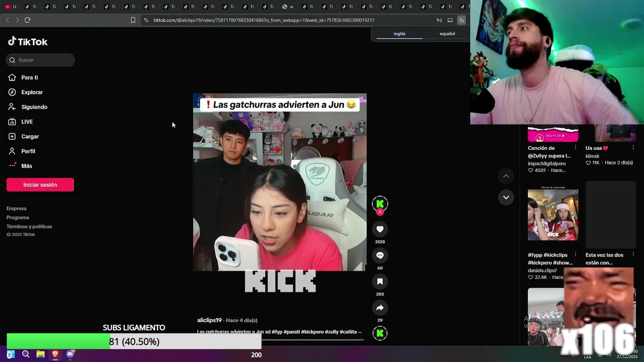Click the SUBS LIGAMENTO progress bar

click(134, 341)
